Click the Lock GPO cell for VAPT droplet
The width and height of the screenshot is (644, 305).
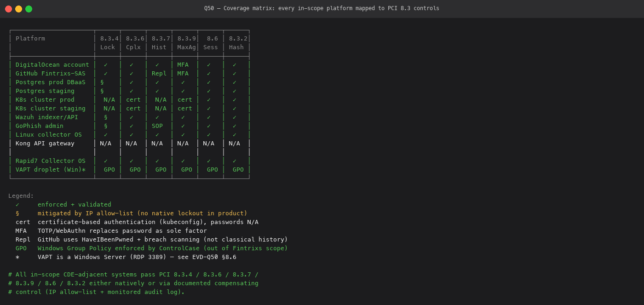point(109,170)
